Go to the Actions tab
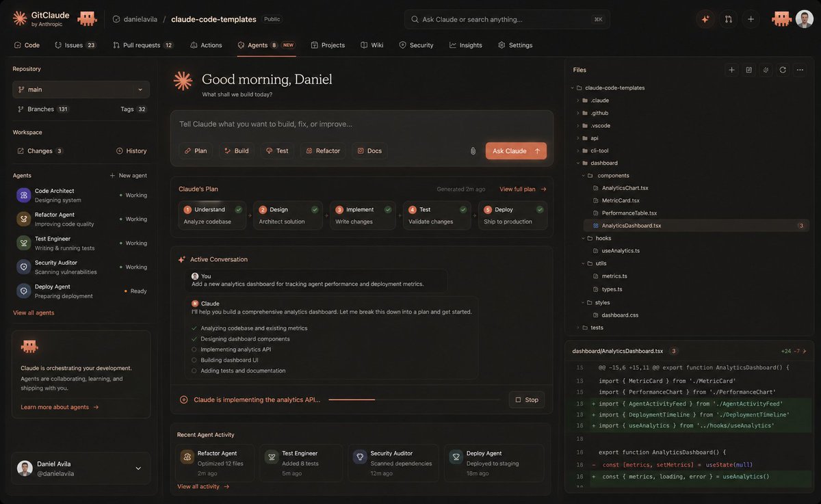Viewport: 821px width, 504px height. pos(206,45)
